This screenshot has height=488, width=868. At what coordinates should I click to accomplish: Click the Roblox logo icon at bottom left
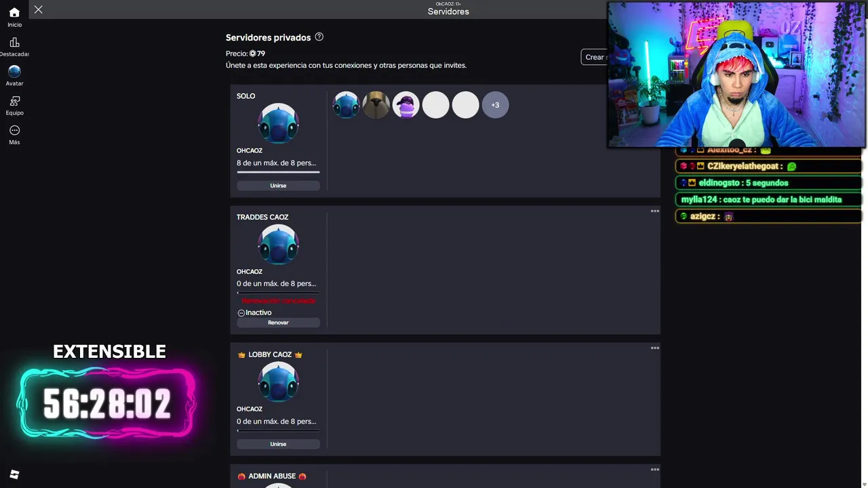(x=14, y=474)
